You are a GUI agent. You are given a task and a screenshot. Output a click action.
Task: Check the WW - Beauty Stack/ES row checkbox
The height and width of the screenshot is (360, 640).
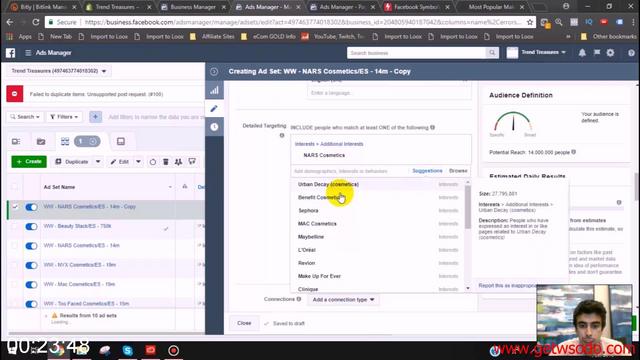tap(15, 227)
